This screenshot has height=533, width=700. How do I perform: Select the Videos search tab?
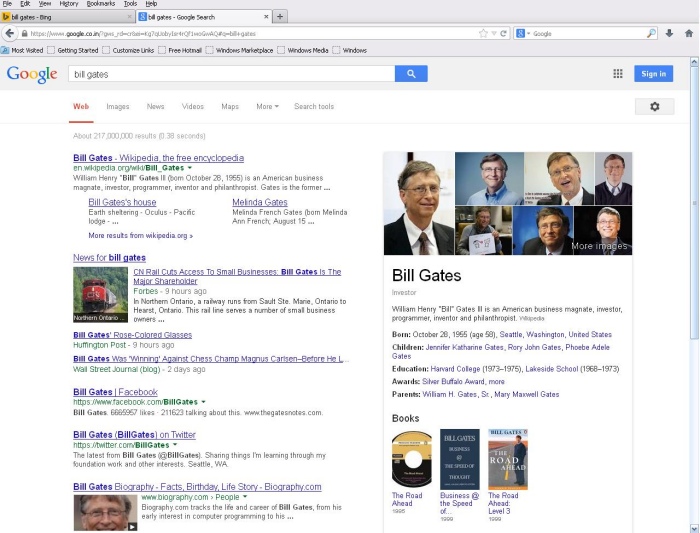point(193,107)
